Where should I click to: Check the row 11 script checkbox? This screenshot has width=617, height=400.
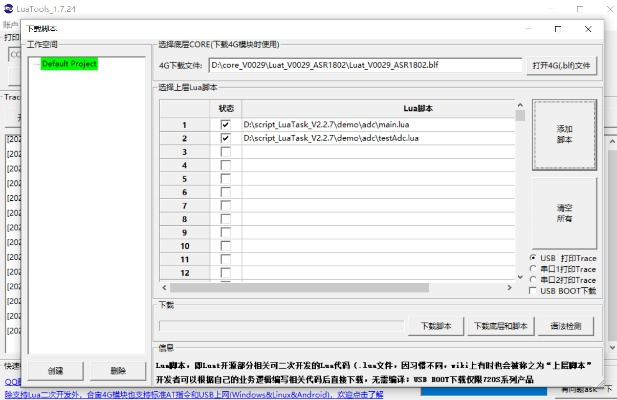point(225,259)
